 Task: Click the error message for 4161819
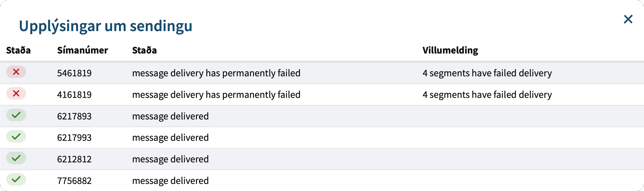coord(487,95)
